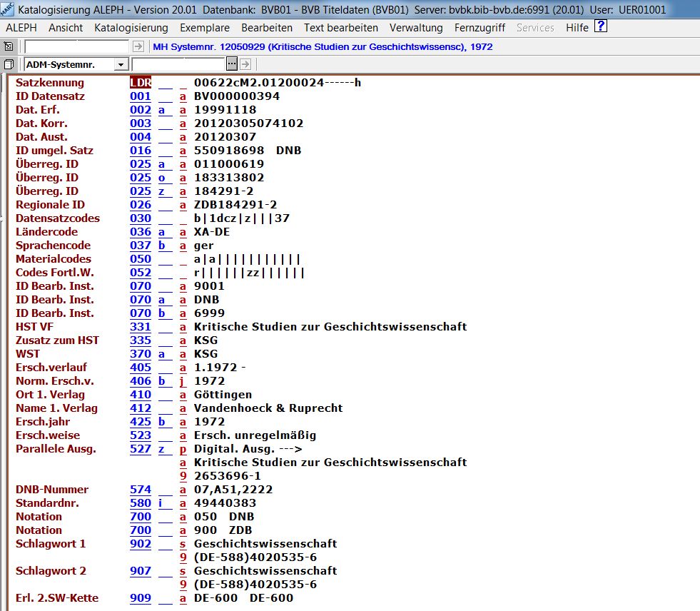This screenshot has height=611, width=700.
Task: Click the Göttingen value in field 410
Action: (223, 395)
